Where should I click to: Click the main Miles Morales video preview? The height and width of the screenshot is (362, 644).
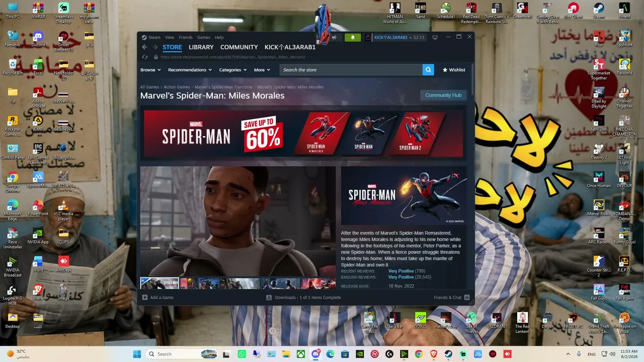(238, 221)
